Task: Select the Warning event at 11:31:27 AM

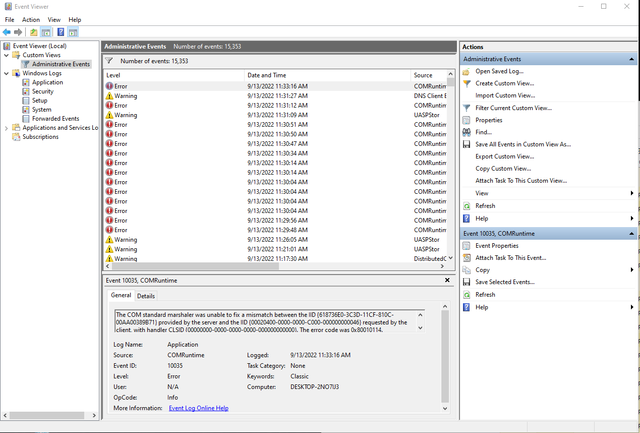Action: (276, 96)
